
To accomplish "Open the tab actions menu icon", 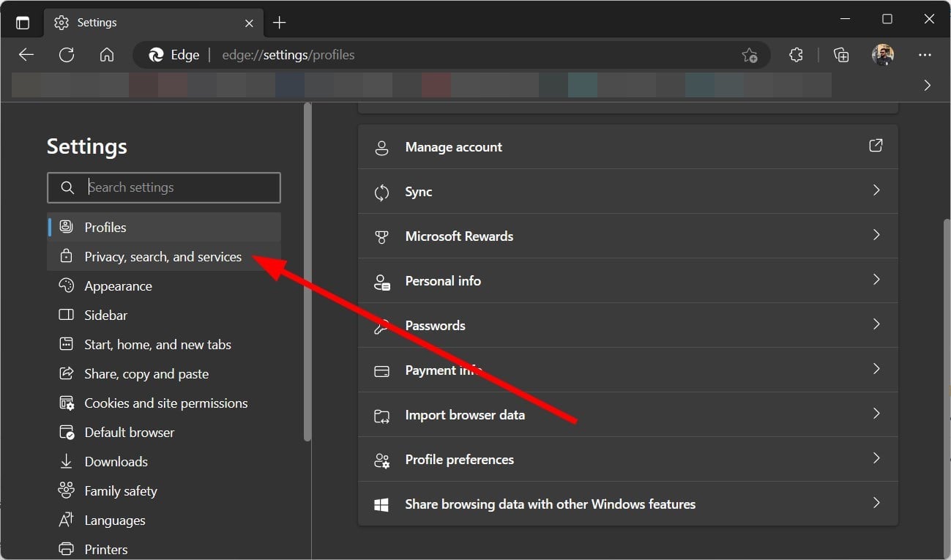I will 23,23.
